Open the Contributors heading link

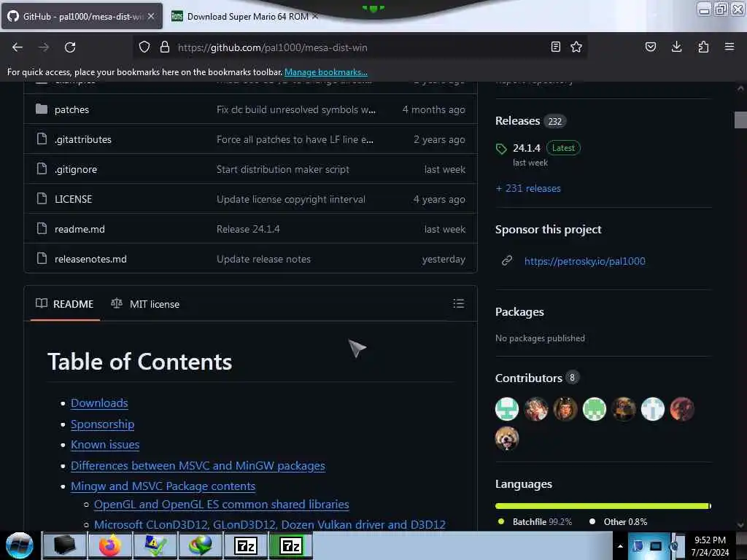pos(529,378)
